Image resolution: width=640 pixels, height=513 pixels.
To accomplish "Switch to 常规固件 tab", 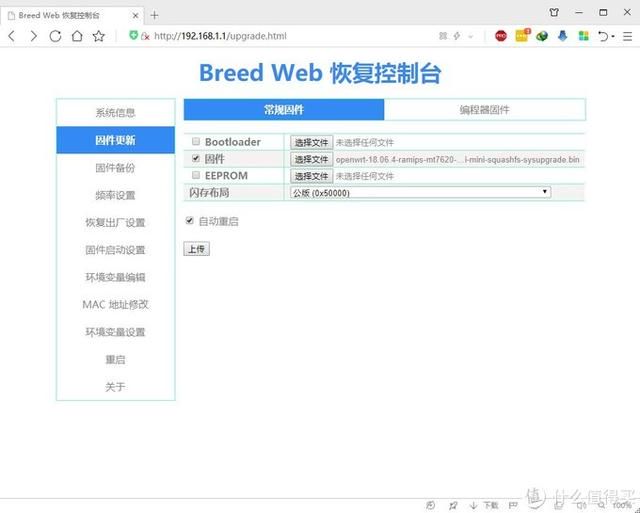I will click(x=284, y=109).
